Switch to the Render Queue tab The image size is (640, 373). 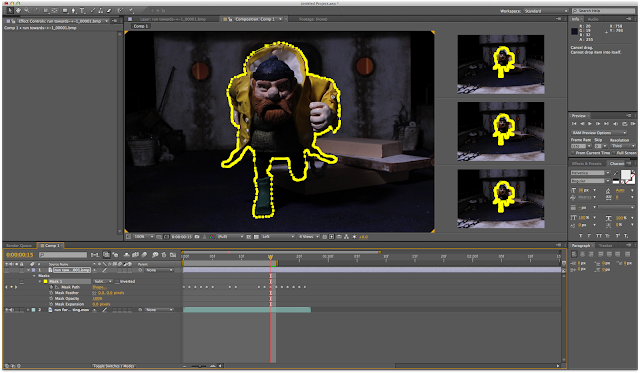coord(19,246)
